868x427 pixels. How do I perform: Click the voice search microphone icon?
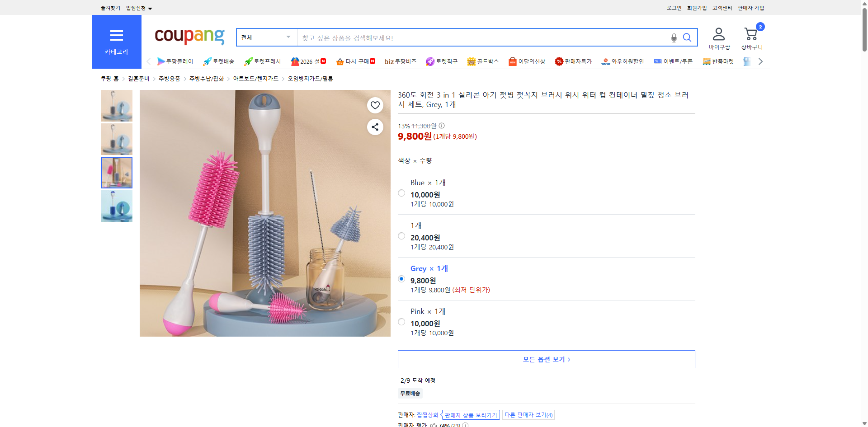coord(673,38)
